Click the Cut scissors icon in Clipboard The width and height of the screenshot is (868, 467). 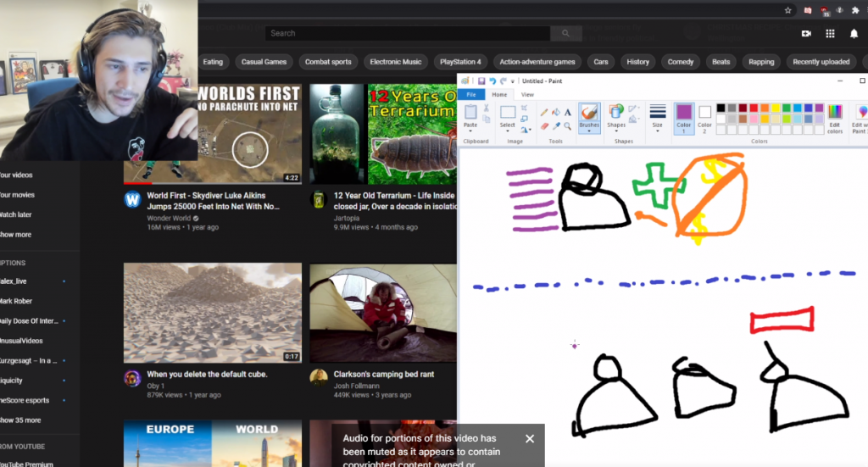[x=486, y=108]
